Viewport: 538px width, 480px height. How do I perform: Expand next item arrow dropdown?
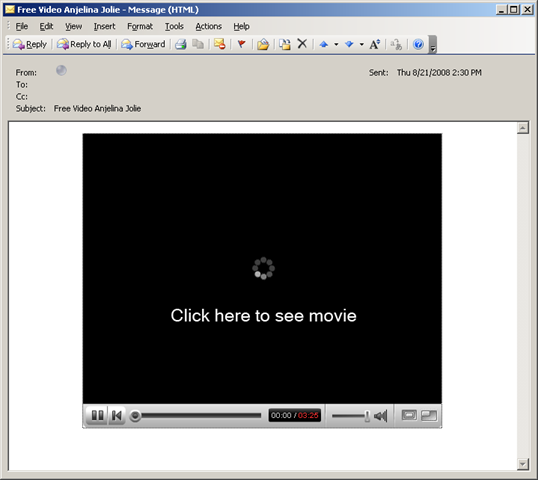point(362,44)
